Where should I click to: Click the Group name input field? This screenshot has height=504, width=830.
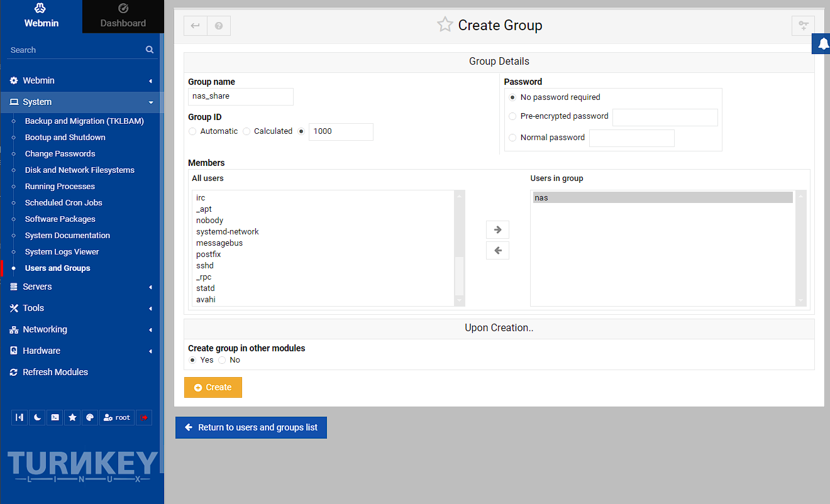pos(241,96)
